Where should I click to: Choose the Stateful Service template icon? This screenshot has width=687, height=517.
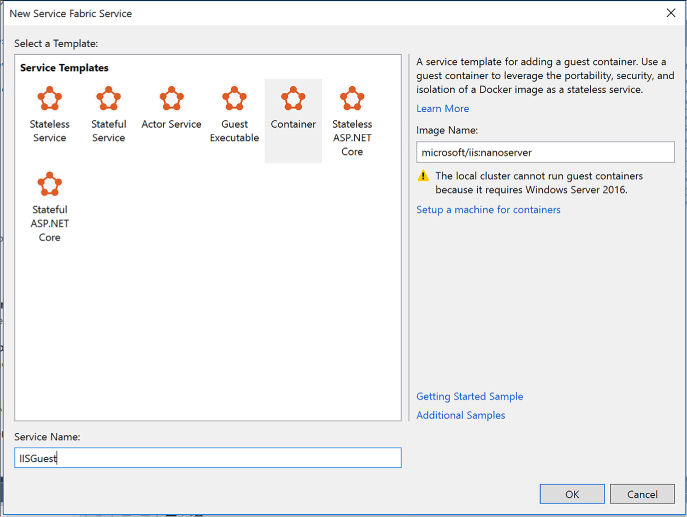tap(108, 98)
